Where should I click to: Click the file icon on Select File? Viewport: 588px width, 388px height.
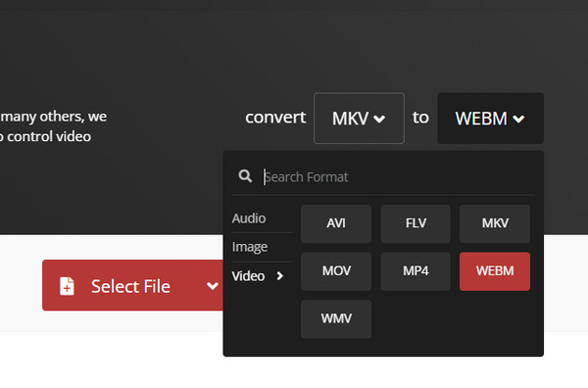pos(67,286)
